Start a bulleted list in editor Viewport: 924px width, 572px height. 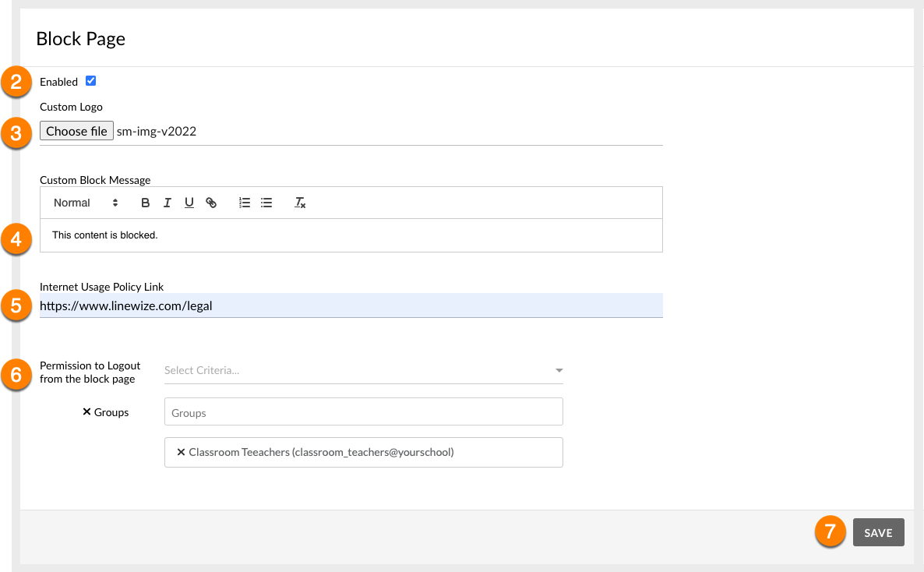(266, 203)
